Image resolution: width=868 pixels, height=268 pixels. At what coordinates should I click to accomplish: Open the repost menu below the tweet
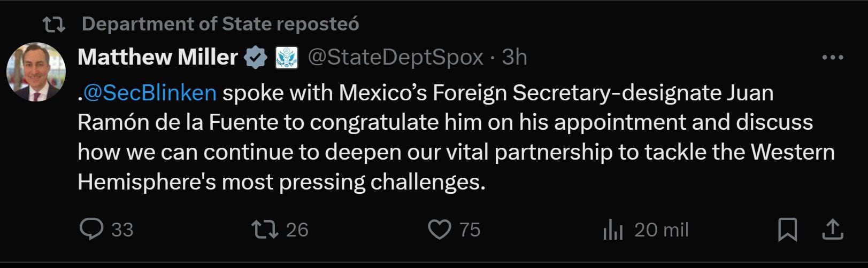[265, 230]
